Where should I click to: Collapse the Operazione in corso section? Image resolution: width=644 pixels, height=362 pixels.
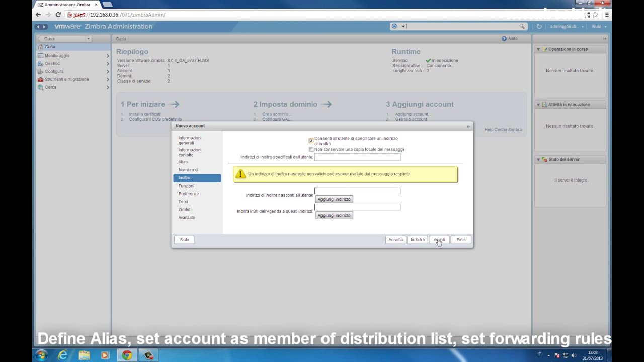pos(538,49)
